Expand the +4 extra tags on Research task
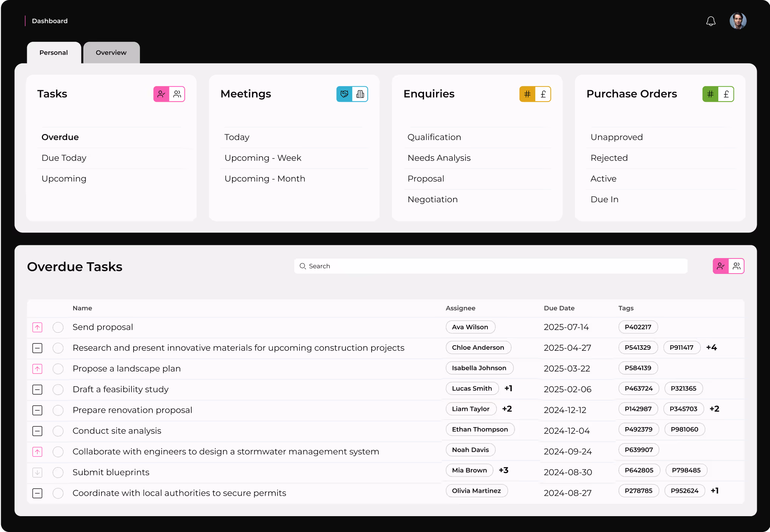The image size is (770, 532). (x=712, y=347)
